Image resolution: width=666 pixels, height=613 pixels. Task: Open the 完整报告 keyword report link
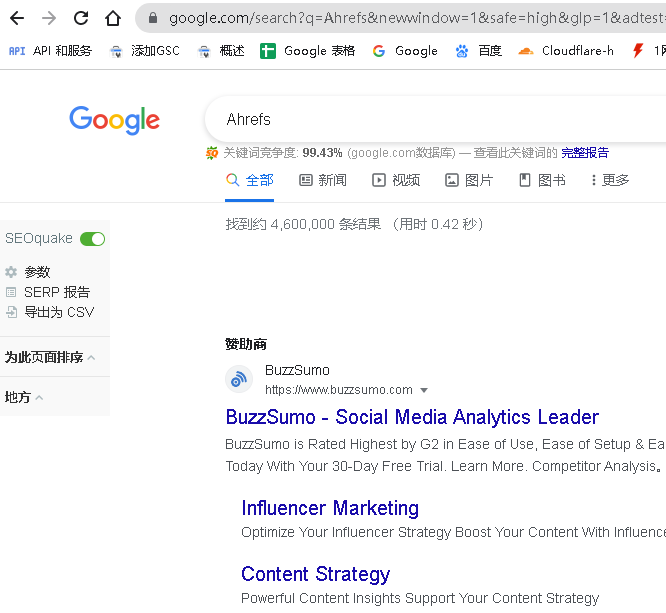click(584, 153)
